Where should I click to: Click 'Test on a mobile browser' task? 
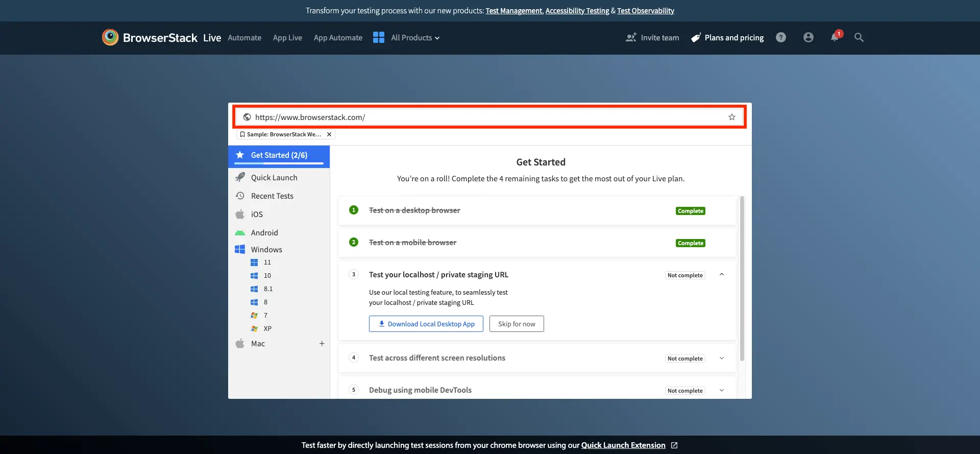coord(412,243)
